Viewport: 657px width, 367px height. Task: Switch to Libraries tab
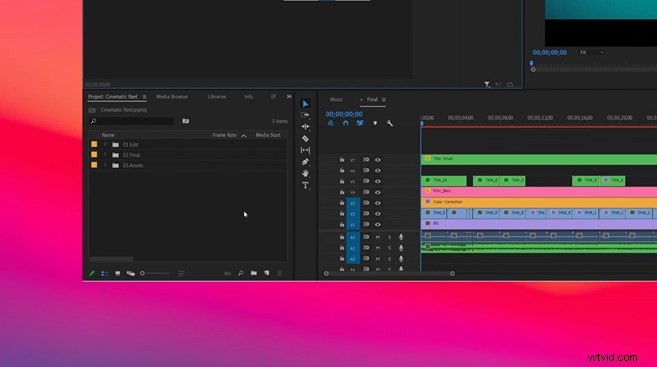tap(217, 97)
